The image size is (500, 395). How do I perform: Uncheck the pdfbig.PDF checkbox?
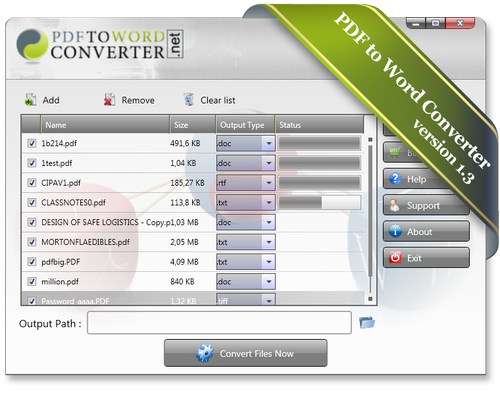[x=32, y=262]
